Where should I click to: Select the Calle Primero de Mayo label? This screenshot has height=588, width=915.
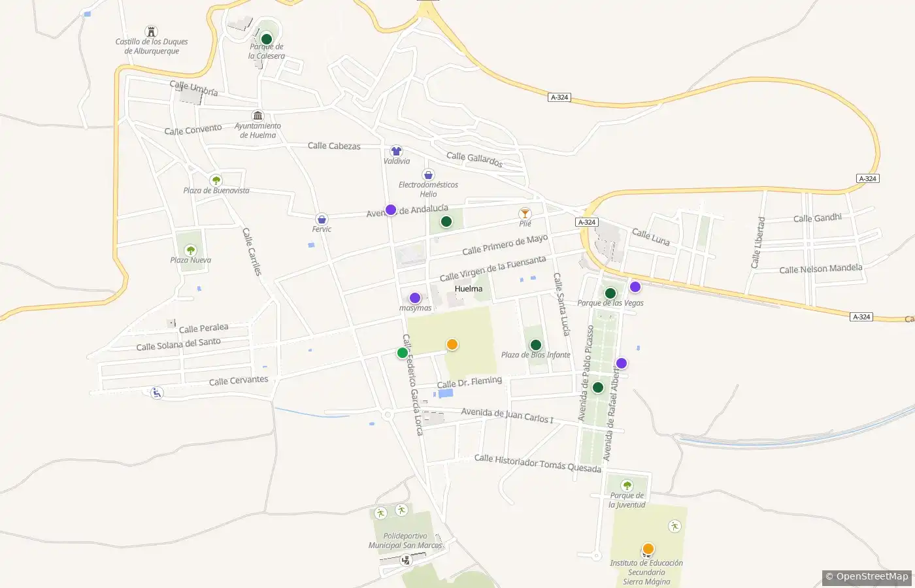coord(505,245)
